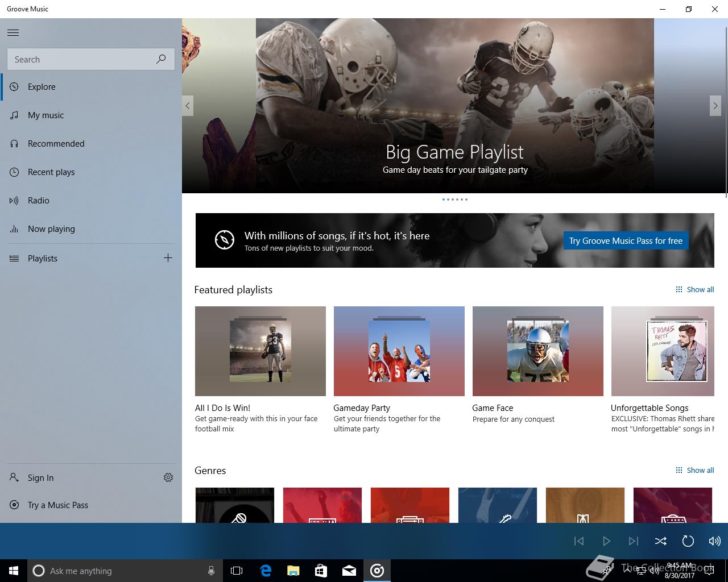The image size is (728, 582).
Task: Click the play button
Action: [606, 541]
